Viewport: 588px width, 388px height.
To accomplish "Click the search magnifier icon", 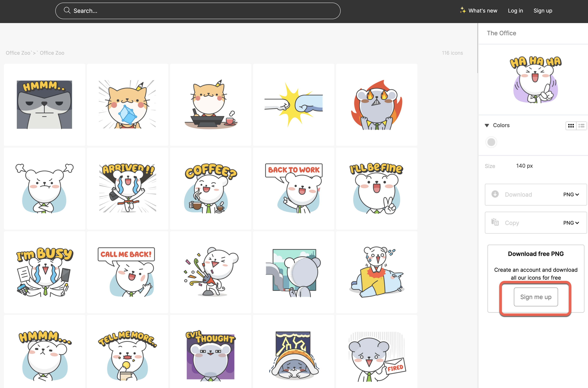I will click(x=67, y=10).
